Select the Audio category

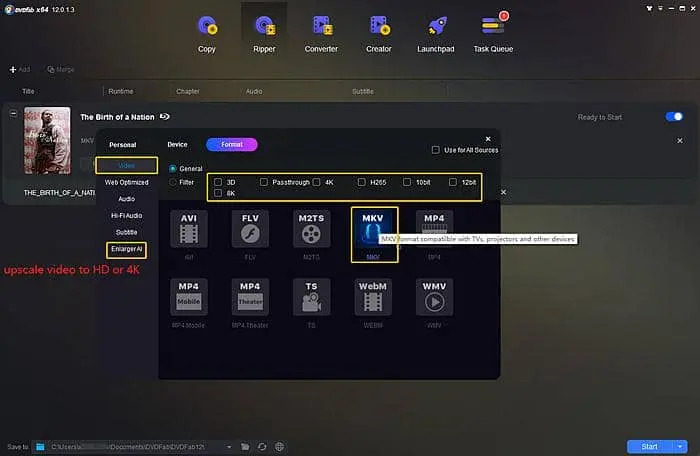[126, 199]
